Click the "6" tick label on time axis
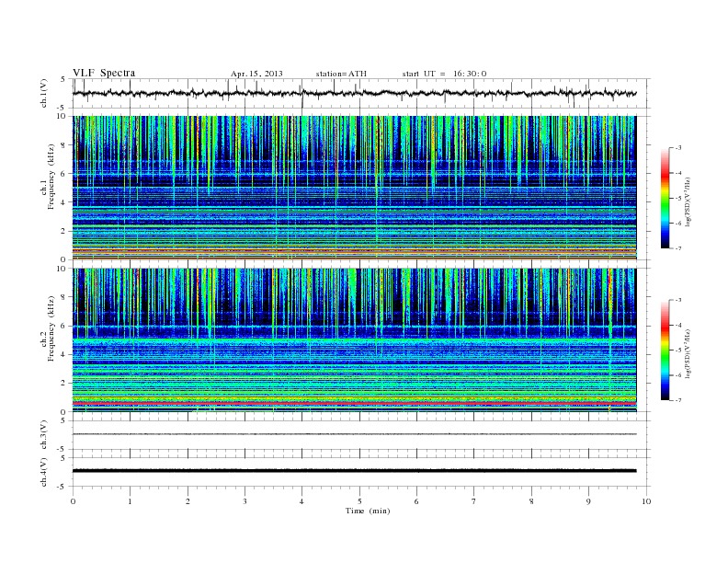This screenshot has height=563, width=728. 416,501
